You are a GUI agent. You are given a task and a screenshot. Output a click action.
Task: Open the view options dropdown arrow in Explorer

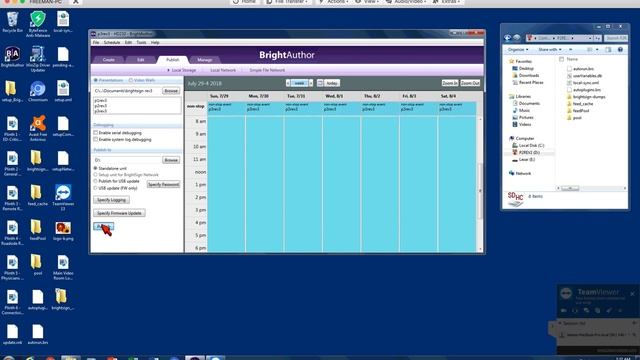(597, 49)
